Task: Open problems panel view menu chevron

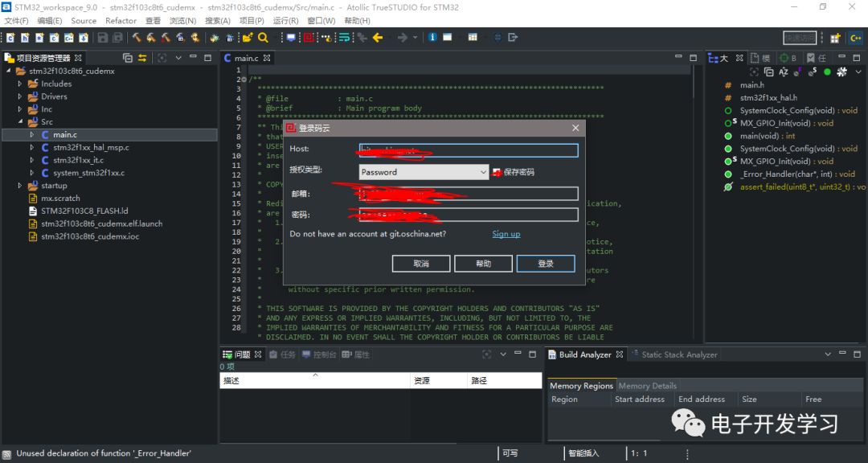Action: tap(502, 354)
